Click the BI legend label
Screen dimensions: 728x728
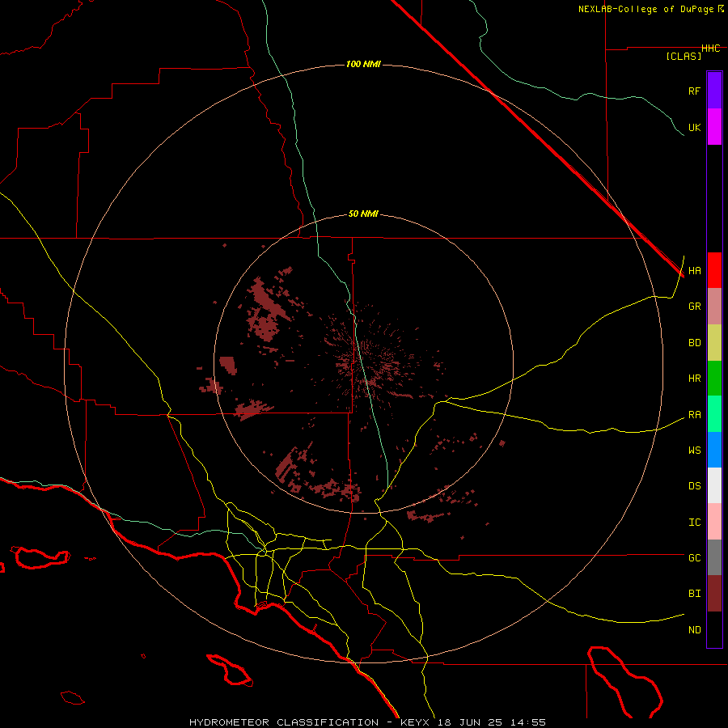(x=694, y=594)
